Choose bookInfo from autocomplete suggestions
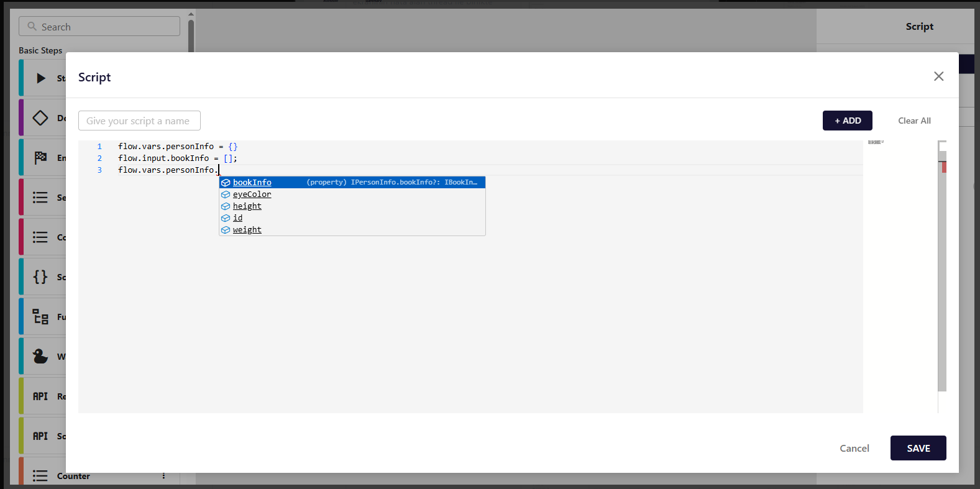 pos(252,183)
